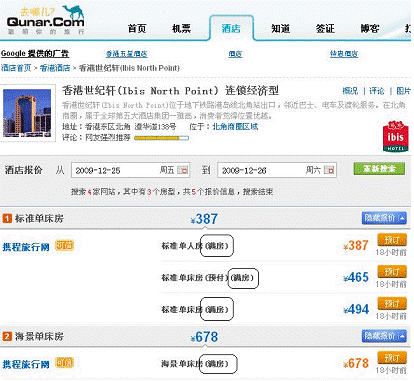The width and height of the screenshot is (414, 381).
Task: Go to 酒店首页 breadcrumb
Action: (16, 68)
